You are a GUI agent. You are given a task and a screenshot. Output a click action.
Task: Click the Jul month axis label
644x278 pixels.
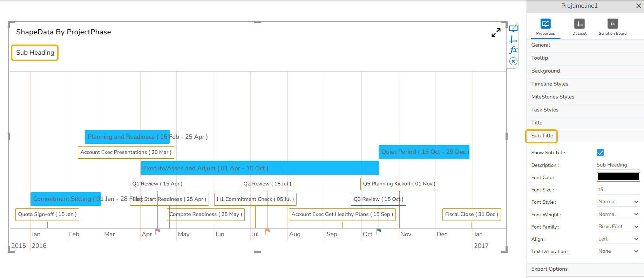255,234
